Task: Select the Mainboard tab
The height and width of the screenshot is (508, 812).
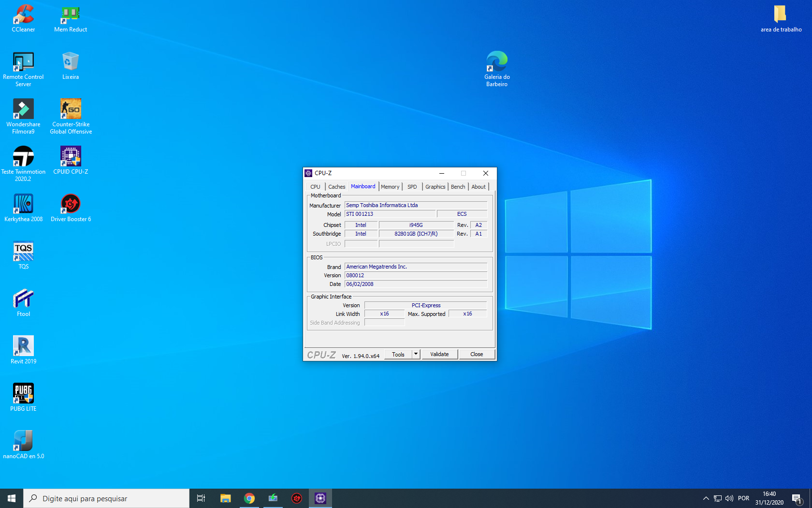Action: coord(363,186)
